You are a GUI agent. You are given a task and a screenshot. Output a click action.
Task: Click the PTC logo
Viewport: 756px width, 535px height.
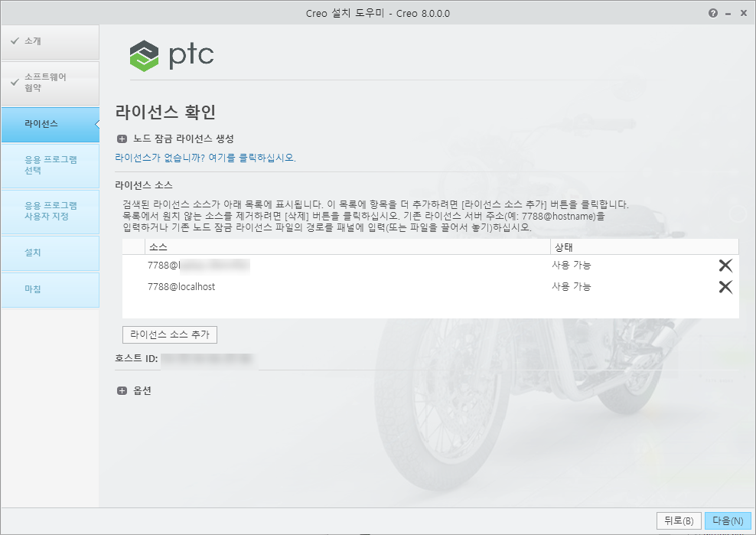[x=171, y=55]
